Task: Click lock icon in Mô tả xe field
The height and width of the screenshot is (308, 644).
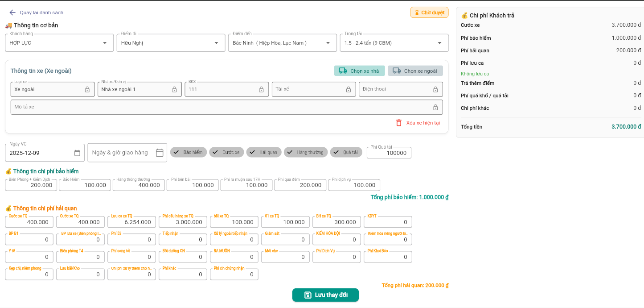Action: [435, 107]
